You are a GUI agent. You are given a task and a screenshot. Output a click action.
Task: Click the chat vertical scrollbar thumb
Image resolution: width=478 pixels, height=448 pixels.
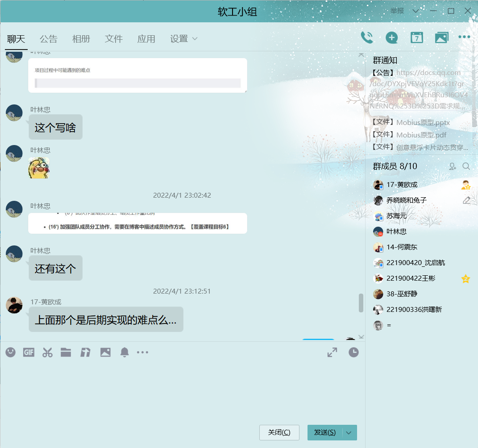[361, 303]
